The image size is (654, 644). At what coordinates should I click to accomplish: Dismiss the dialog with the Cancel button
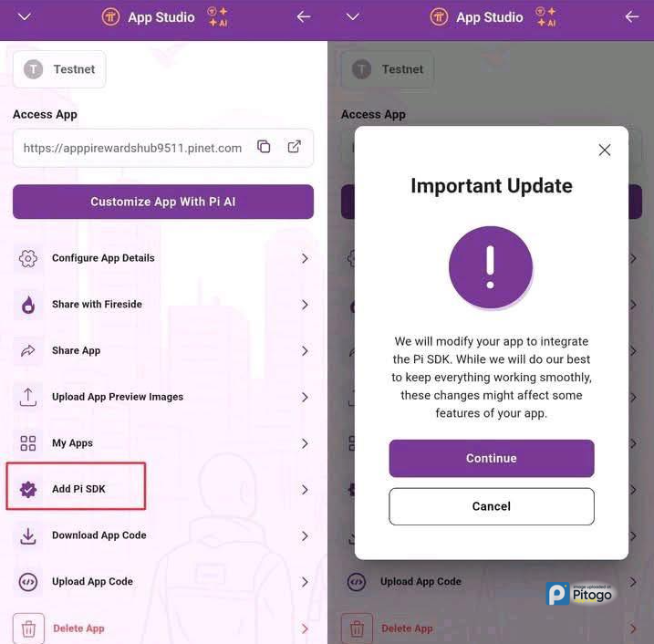click(492, 506)
